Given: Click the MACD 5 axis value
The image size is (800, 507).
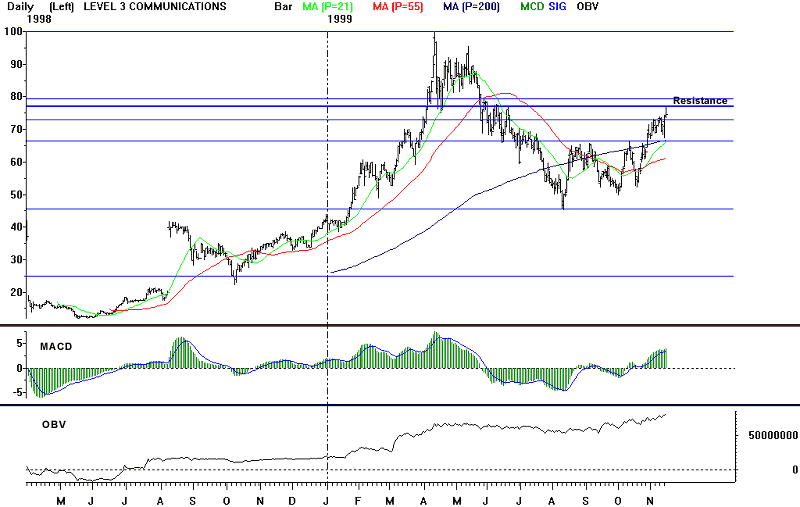Looking at the screenshot, I should point(19,344).
